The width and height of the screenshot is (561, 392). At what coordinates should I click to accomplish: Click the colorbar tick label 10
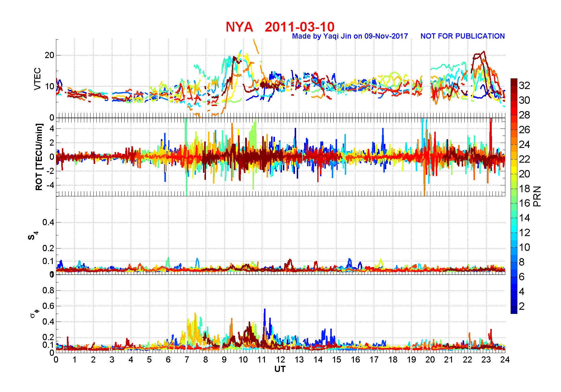[524, 247]
